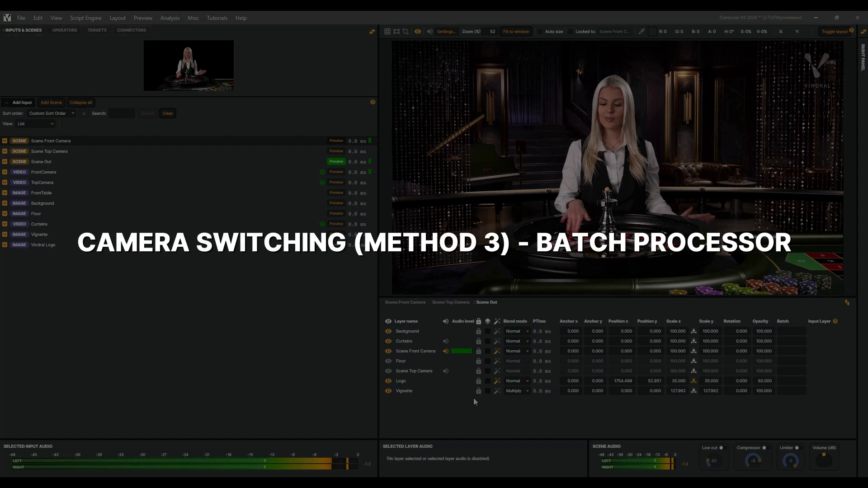Open blend mode dropdown for Background layer

click(517, 331)
